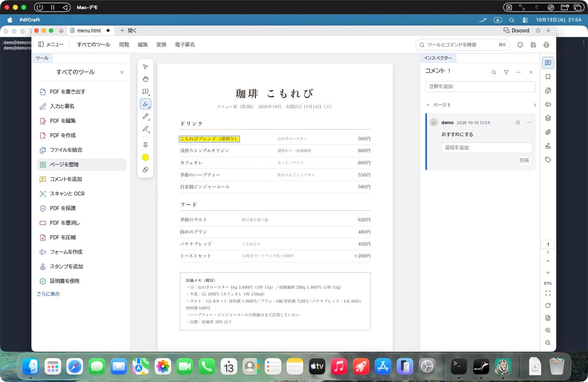588x382 pixels.
Task: Open the comments panel more options menu
Action: (x=519, y=72)
